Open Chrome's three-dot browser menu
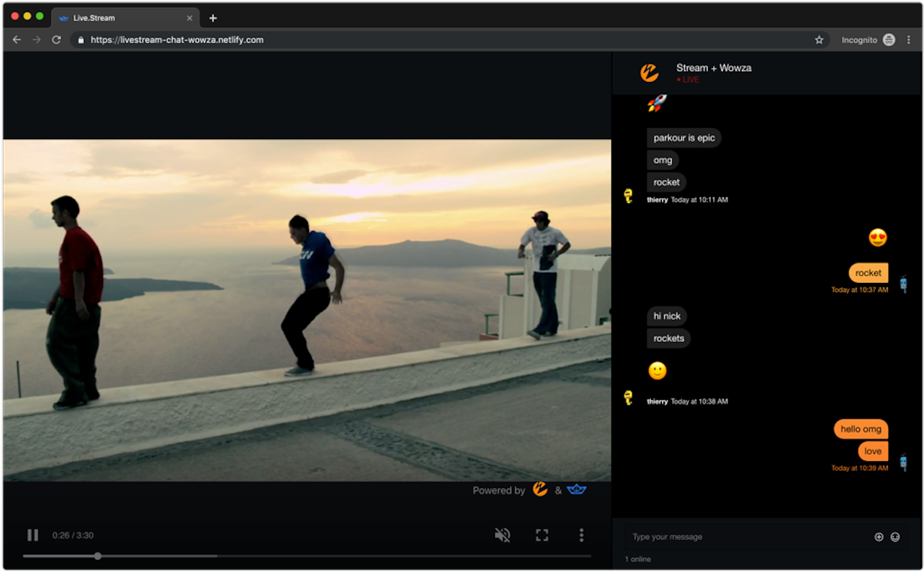The width and height of the screenshot is (924, 571). coord(909,40)
